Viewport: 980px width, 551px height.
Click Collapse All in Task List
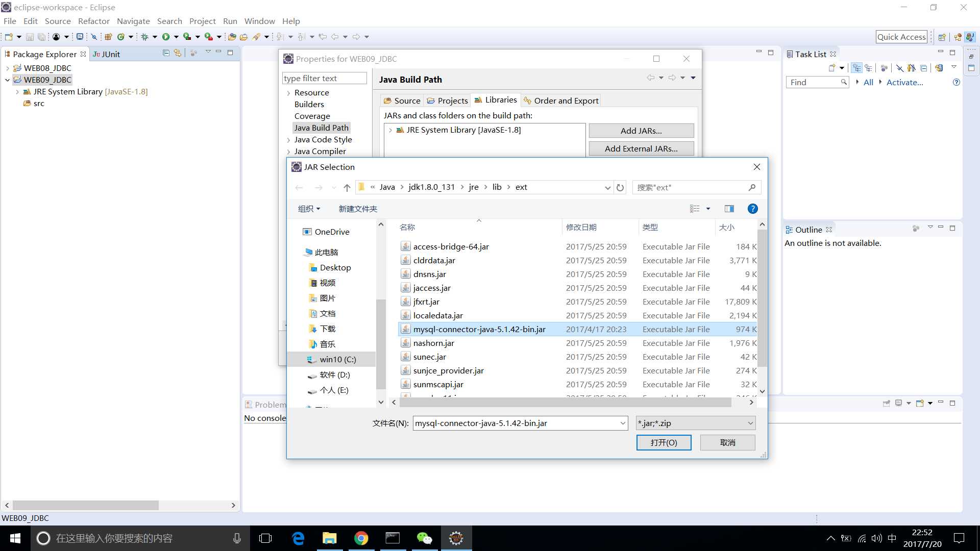tap(923, 68)
